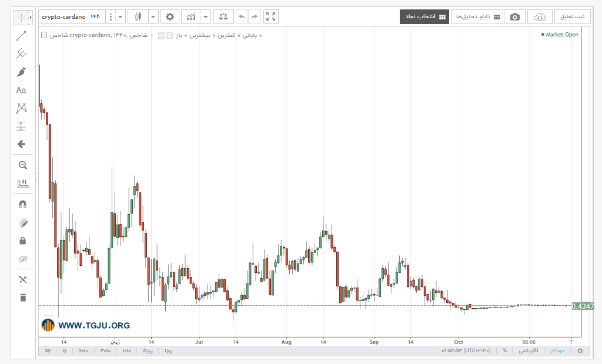This screenshot has height=364, width=602.
Task: Select the pitchfork drawing tool
Action: pyautogui.click(x=21, y=54)
